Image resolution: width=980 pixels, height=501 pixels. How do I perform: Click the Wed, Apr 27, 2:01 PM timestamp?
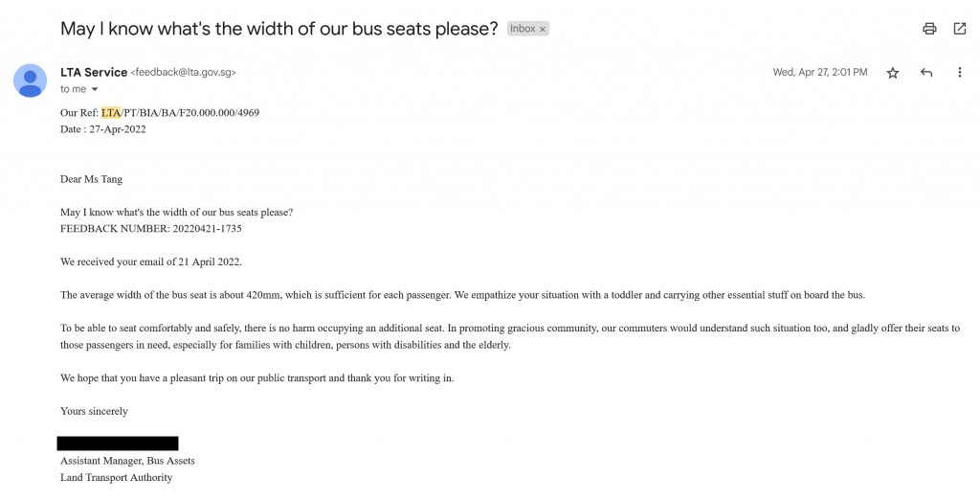(820, 73)
